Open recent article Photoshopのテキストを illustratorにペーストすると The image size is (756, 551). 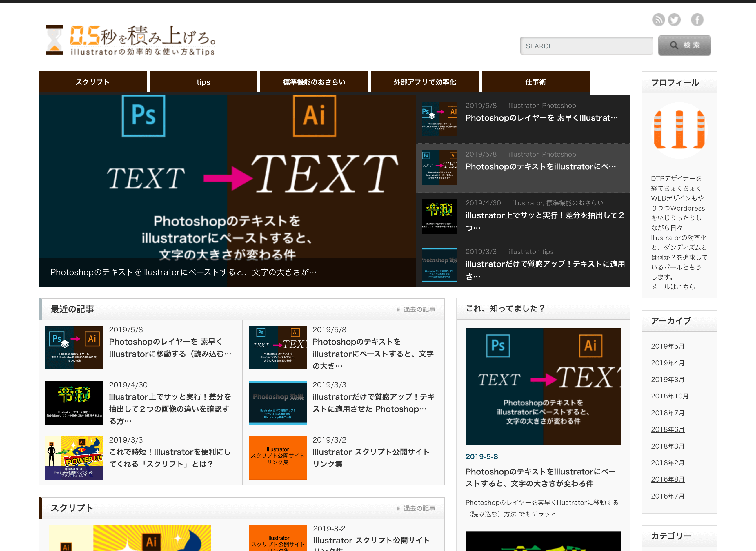(373, 354)
